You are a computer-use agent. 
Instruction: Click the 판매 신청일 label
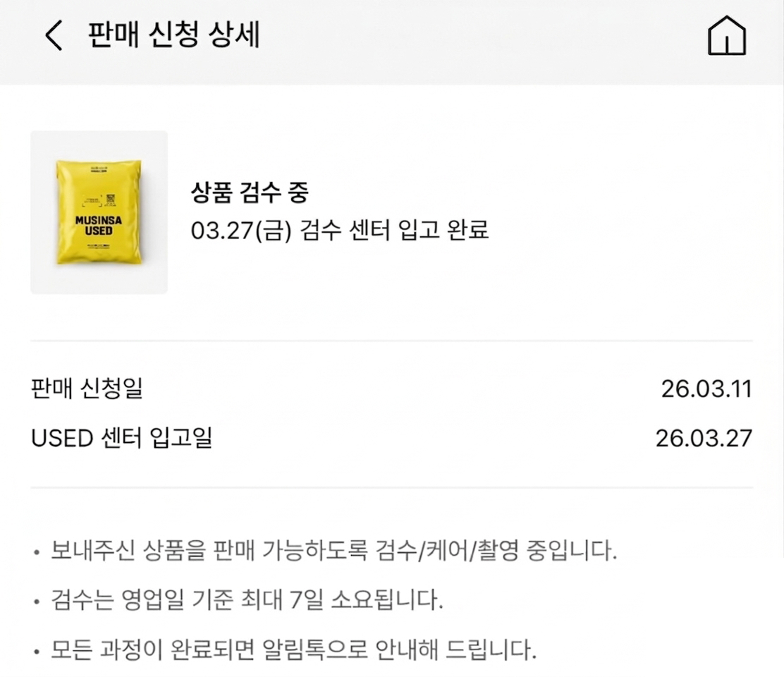[87, 389]
